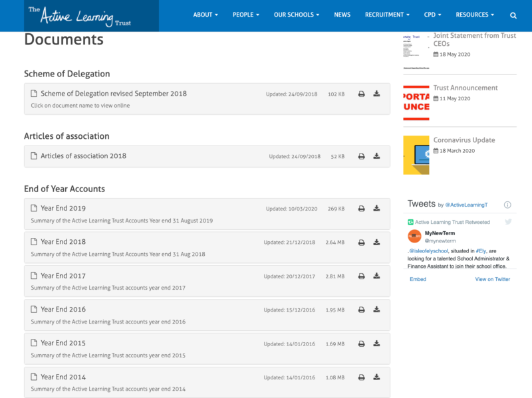Open the MyNewTerm Twitter account name
The width and height of the screenshot is (532, 398).
pyautogui.click(x=440, y=233)
